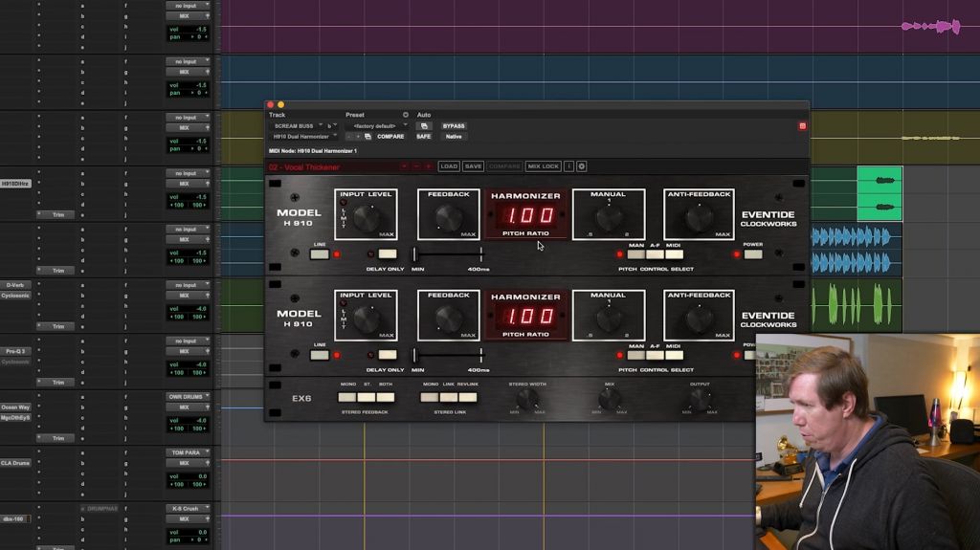This screenshot has width=980, height=550.
Task: Click Eventide preset plus arrow near Vocal Thickener
Action: click(428, 166)
